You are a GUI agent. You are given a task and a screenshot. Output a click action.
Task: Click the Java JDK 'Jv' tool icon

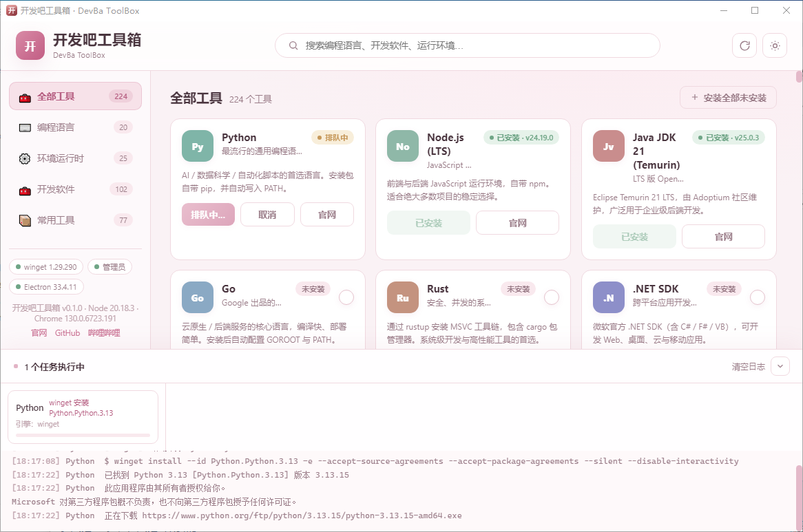[x=609, y=146]
